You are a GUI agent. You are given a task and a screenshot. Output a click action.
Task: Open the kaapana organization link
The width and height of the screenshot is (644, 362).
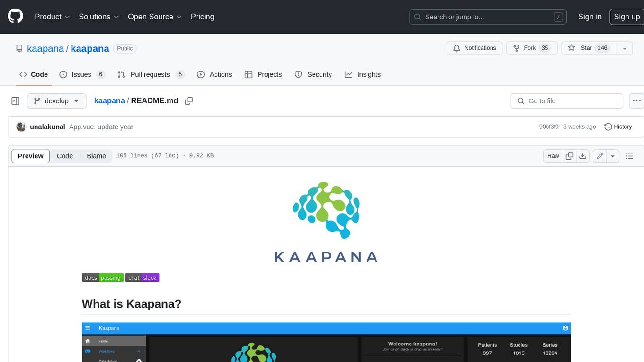click(45, 48)
